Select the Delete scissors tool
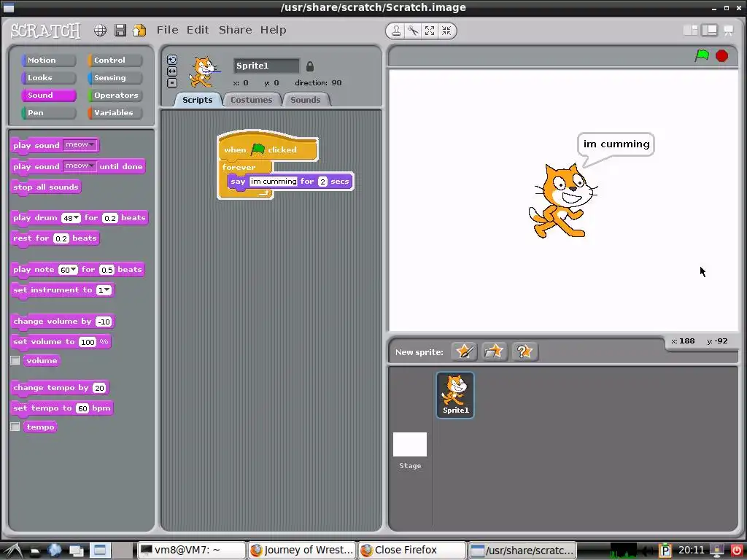This screenshot has height=560, width=747. (x=413, y=31)
